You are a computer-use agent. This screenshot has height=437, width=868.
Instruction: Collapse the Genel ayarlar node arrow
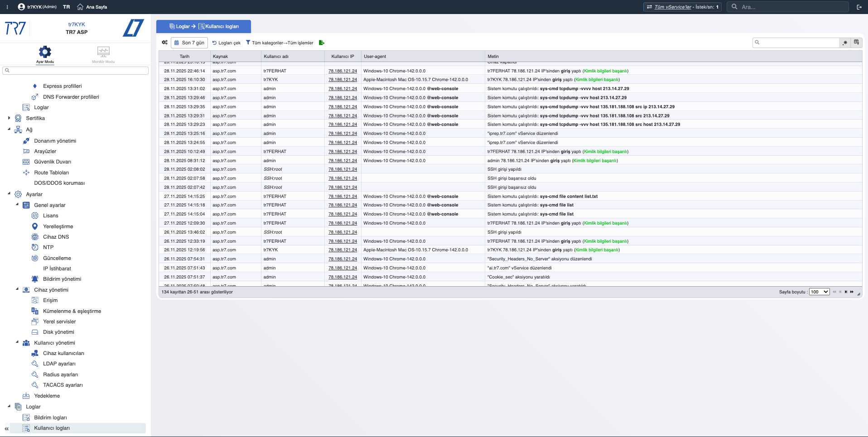(17, 205)
